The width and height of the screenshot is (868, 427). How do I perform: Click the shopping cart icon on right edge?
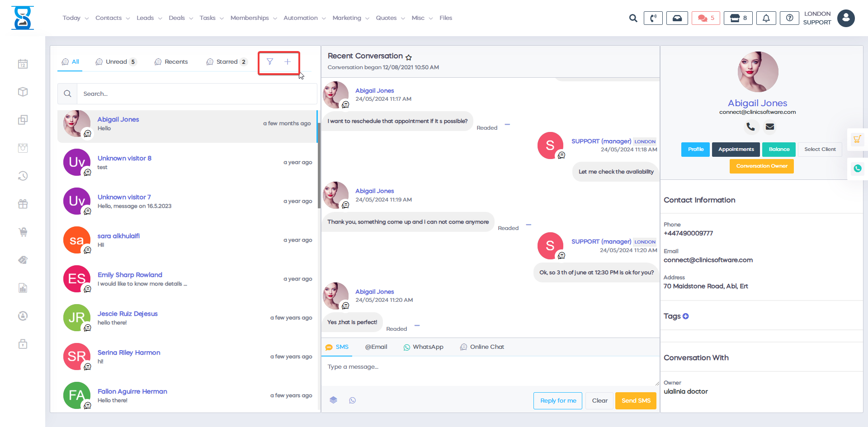(857, 140)
